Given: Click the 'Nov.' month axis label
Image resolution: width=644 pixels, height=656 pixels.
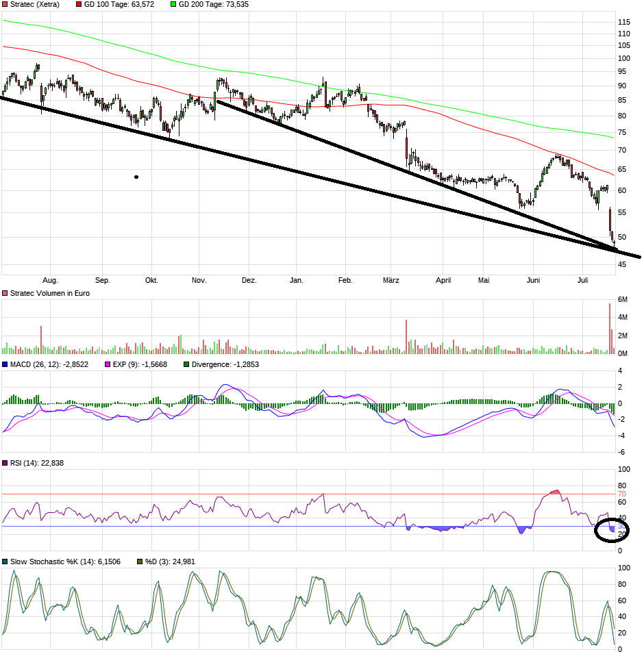Looking at the screenshot, I should click(x=199, y=281).
